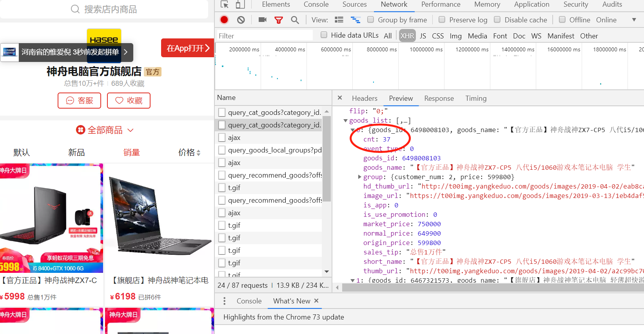The width and height of the screenshot is (644, 334).
Task: Open the 神舟战神ZX7-CP5 product thumbnail
Action: tap(51, 218)
